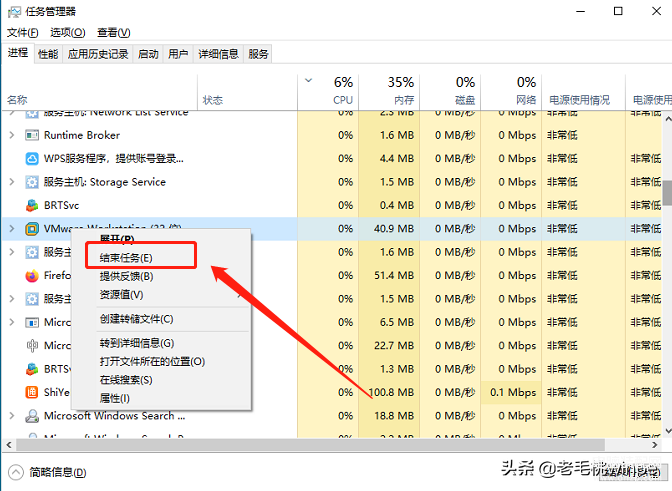
Task: Select the Runtime Broker process name
Action: (82, 135)
